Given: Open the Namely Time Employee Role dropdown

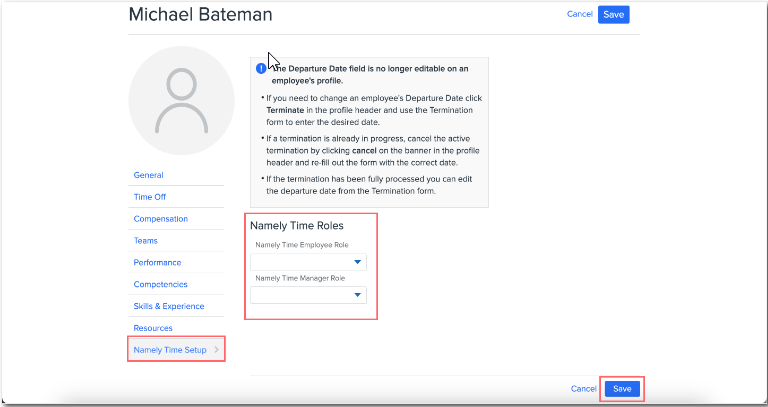Looking at the screenshot, I should point(308,262).
